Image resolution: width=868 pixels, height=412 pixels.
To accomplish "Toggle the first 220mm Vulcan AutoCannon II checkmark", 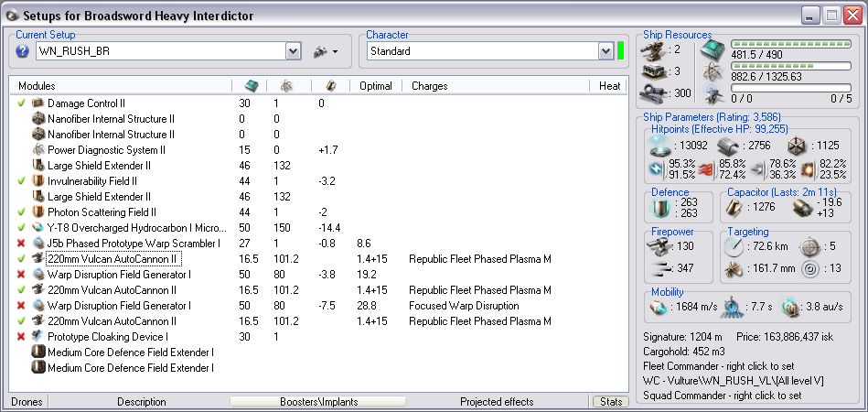I will pyautogui.click(x=22, y=258).
